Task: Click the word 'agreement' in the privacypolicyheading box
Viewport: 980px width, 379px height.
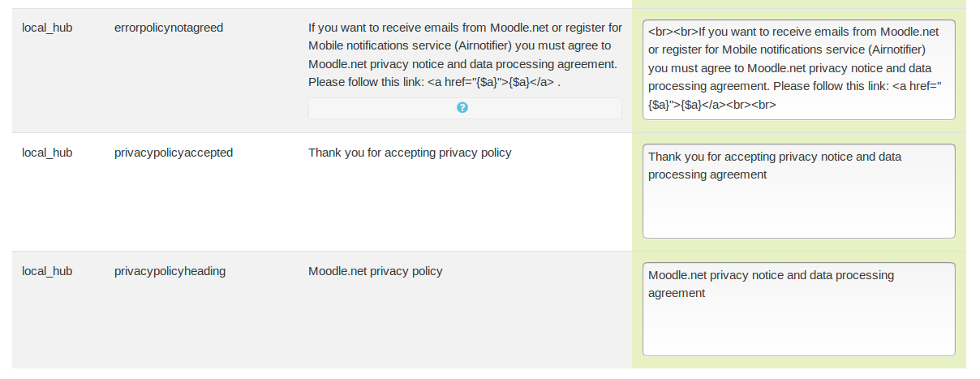Action: click(677, 294)
